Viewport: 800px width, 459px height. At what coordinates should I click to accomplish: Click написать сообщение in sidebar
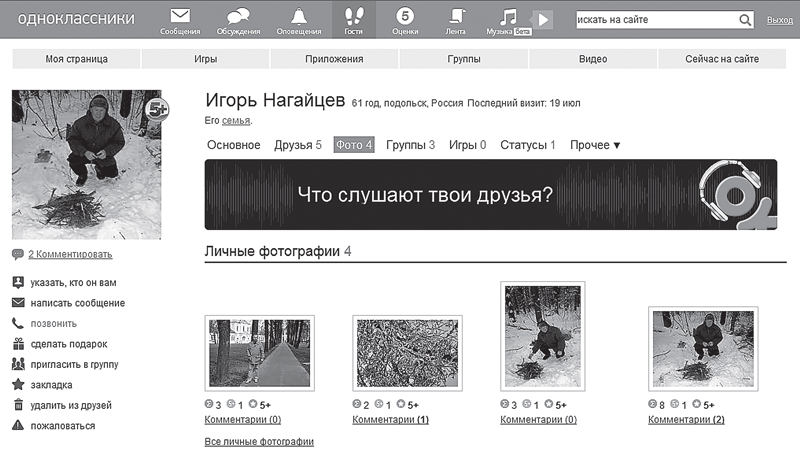coord(77,303)
